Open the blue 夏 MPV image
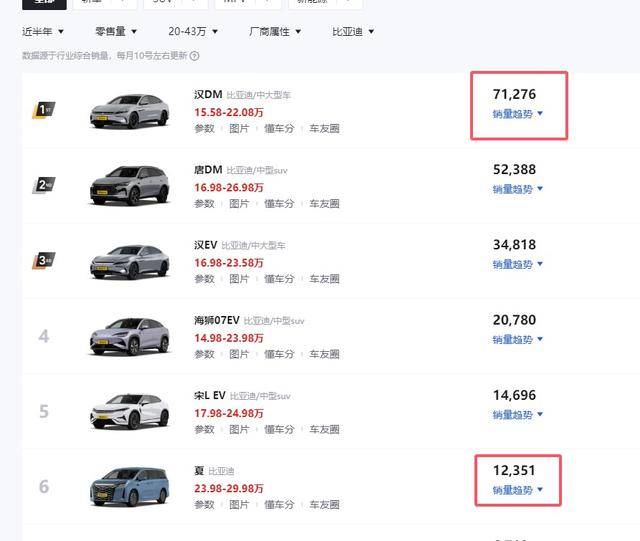The width and height of the screenshot is (640, 541). coord(130,487)
